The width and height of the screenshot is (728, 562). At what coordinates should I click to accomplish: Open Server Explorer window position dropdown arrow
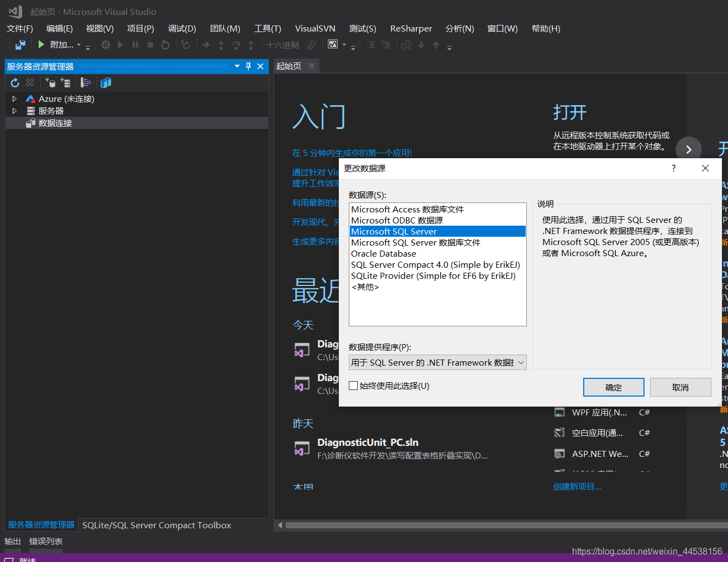coord(237,66)
